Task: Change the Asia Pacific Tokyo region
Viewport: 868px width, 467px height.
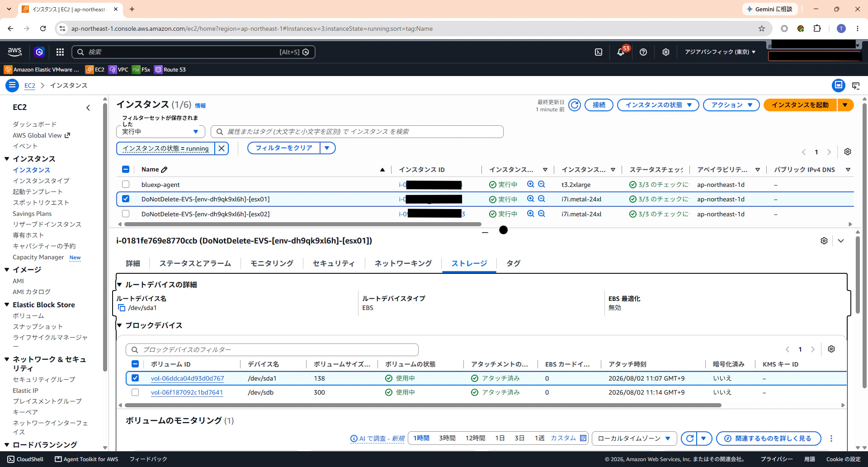Action: [x=720, y=52]
